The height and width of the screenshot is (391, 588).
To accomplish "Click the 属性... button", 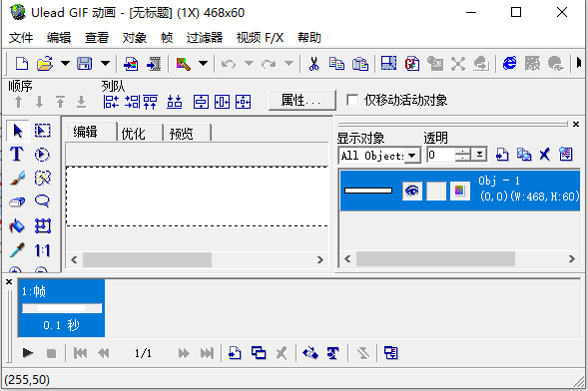I will tap(301, 100).
